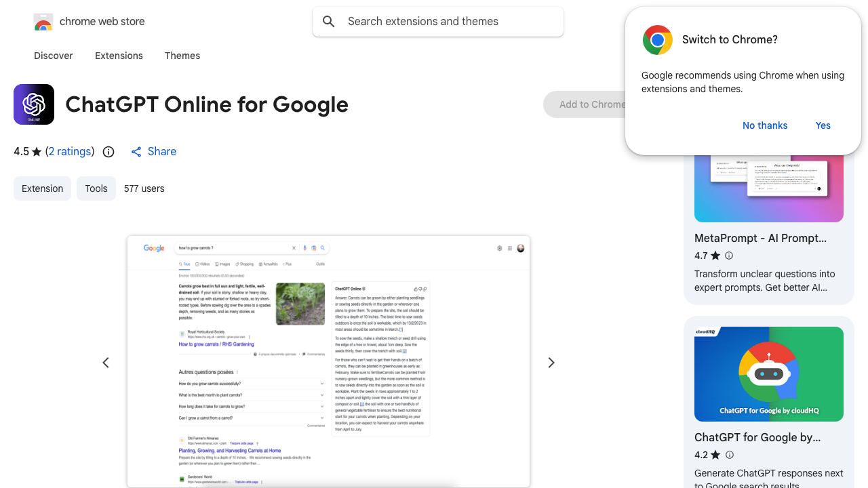Click the rating info icon beside 2 ratings
Viewport: 868px width, 488px height.
coord(108,152)
